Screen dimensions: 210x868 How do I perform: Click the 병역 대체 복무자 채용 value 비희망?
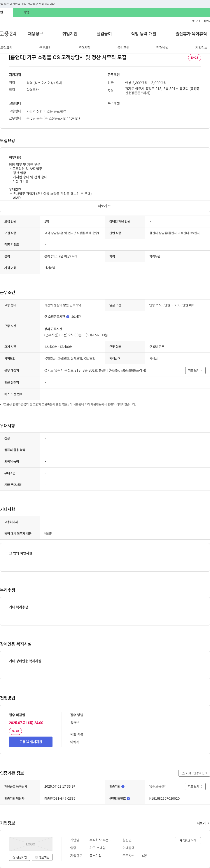pos(49,534)
